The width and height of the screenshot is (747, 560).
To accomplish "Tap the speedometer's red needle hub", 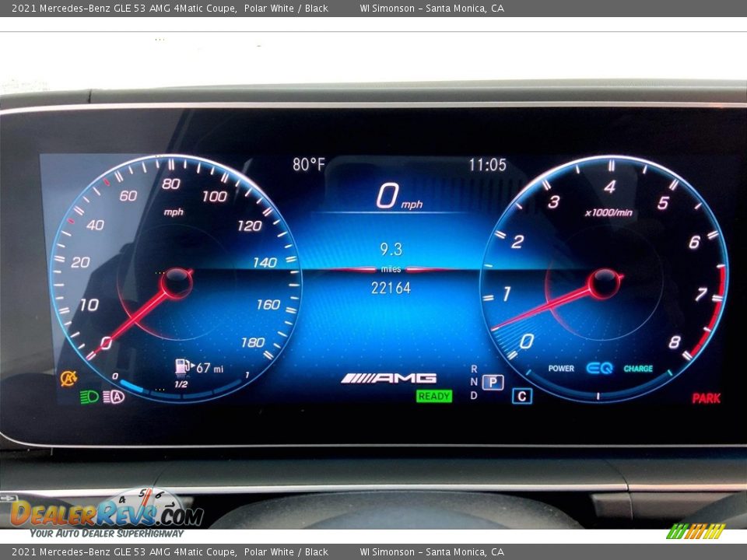I will pos(177,282).
